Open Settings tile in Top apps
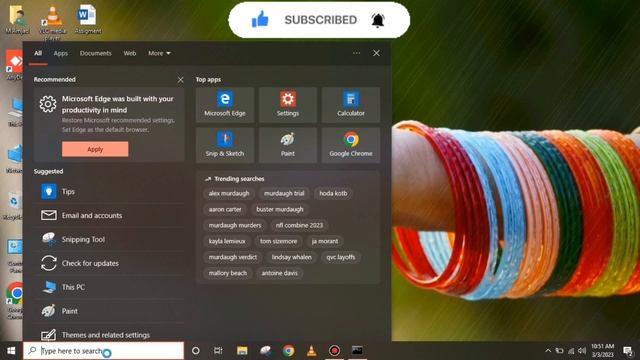The height and width of the screenshot is (360, 640). tap(288, 105)
